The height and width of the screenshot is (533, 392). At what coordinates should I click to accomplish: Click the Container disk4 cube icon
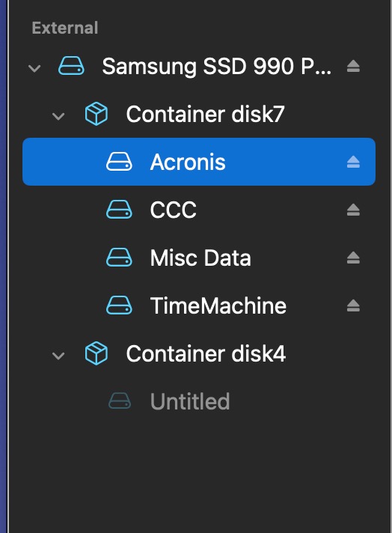pyautogui.click(x=97, y=353)
